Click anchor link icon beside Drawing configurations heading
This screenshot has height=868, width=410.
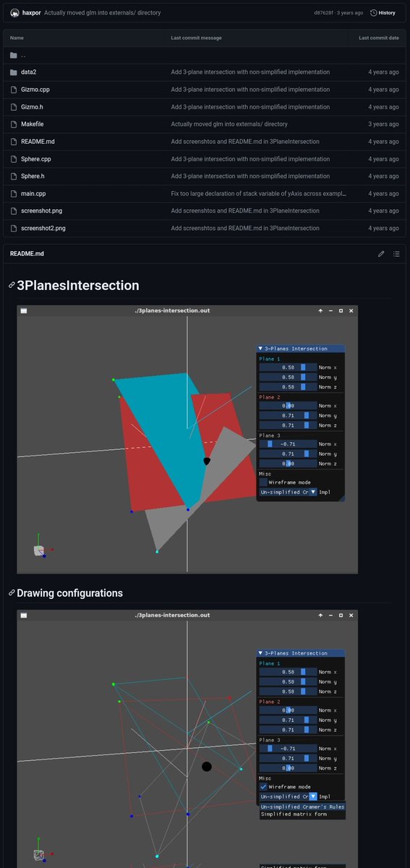[x=12, y=593]
